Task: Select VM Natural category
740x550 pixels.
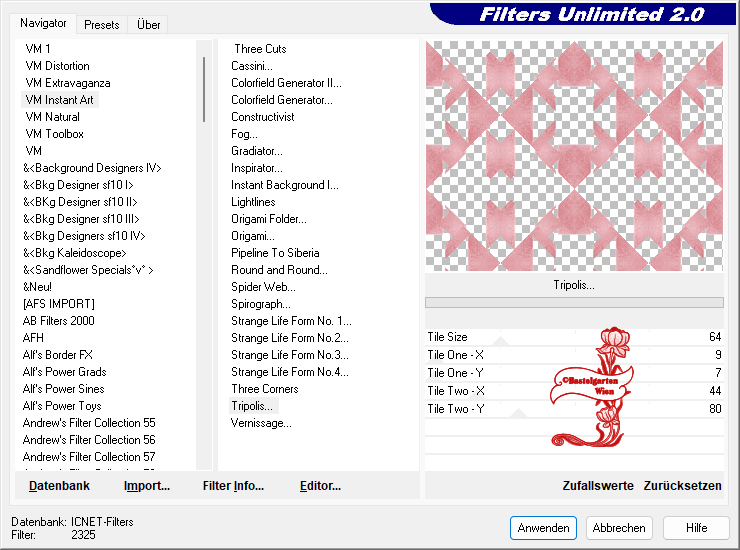Action: [x=53, y=117]
